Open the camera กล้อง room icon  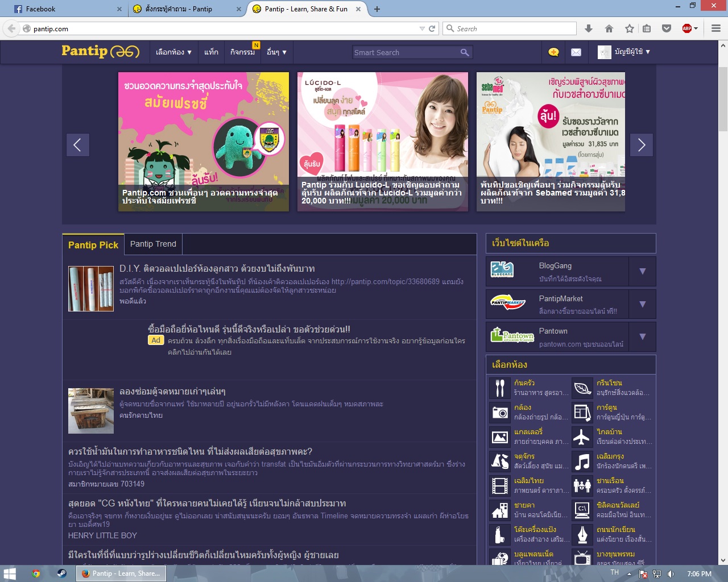click(x=500, y=413)
